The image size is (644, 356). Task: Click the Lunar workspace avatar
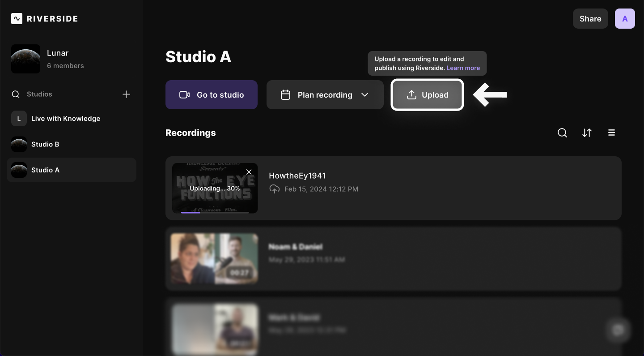coord(25,59)
